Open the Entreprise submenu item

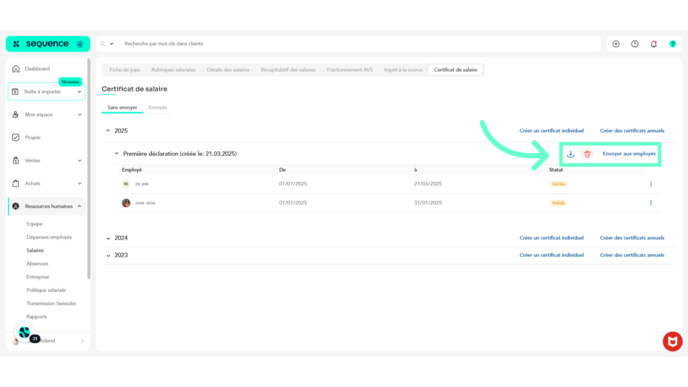pos(38,277)
